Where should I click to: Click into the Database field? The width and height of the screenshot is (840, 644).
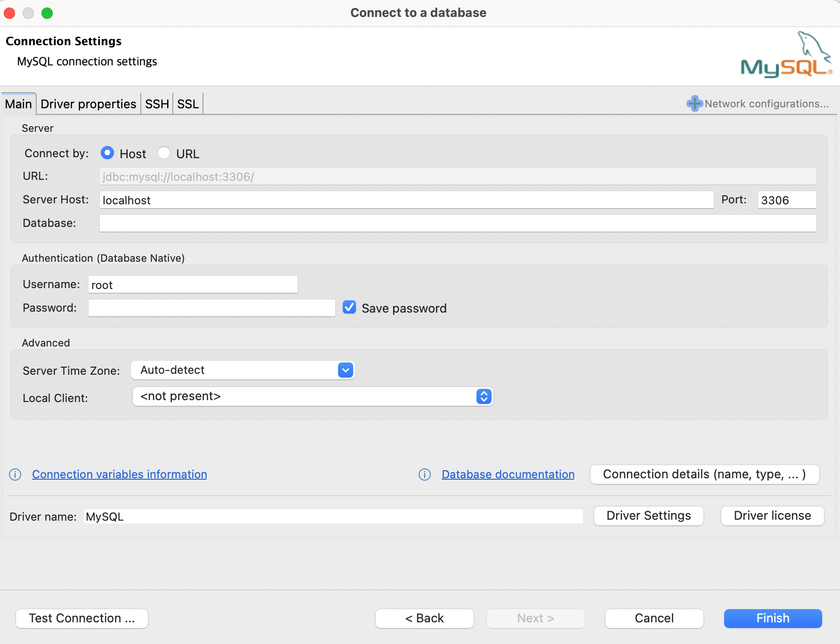click(458, 223)
